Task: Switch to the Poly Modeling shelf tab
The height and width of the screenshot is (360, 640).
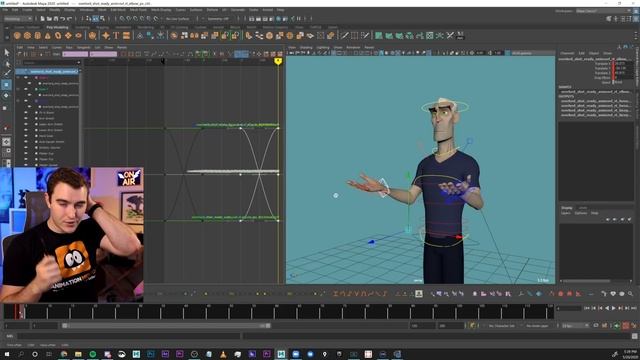Action: pos(57,27)
